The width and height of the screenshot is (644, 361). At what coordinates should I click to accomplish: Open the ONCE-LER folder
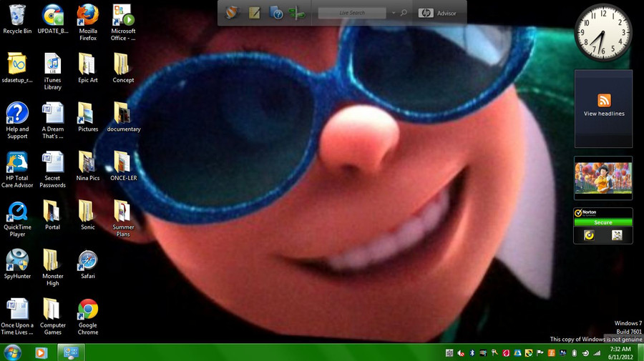(123, 166)
